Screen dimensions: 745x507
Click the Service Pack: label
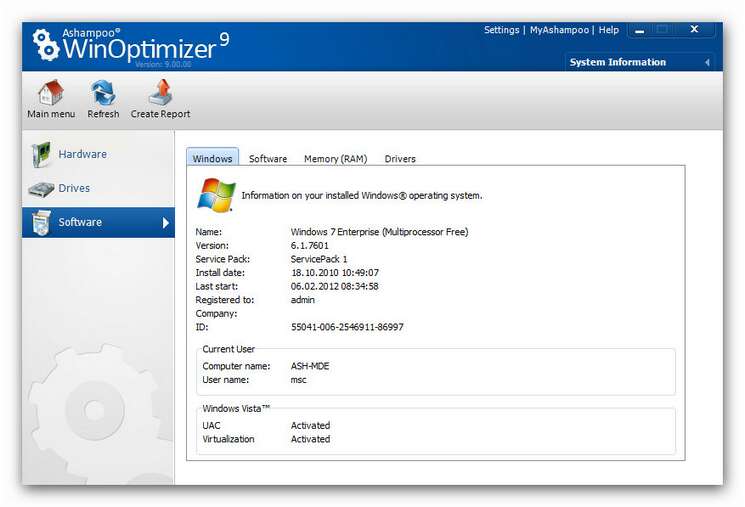click(222, 259)
